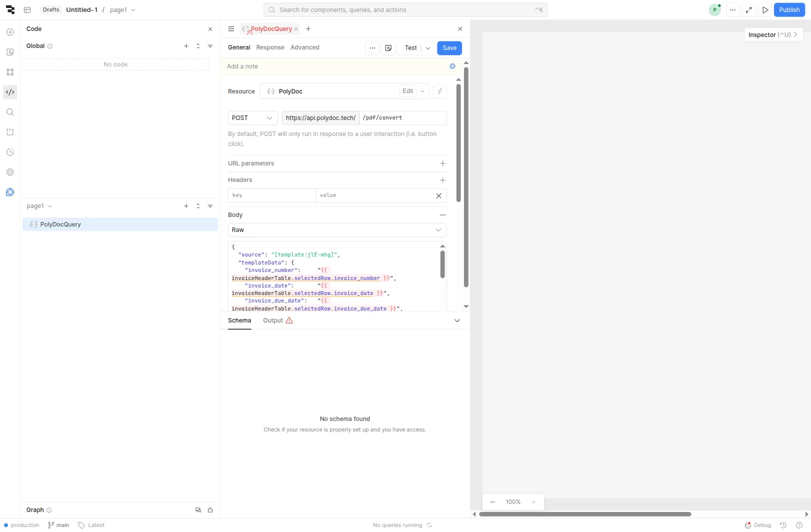
Task: Open the Component tree icon in left sidebar
Action: point(10,72)
